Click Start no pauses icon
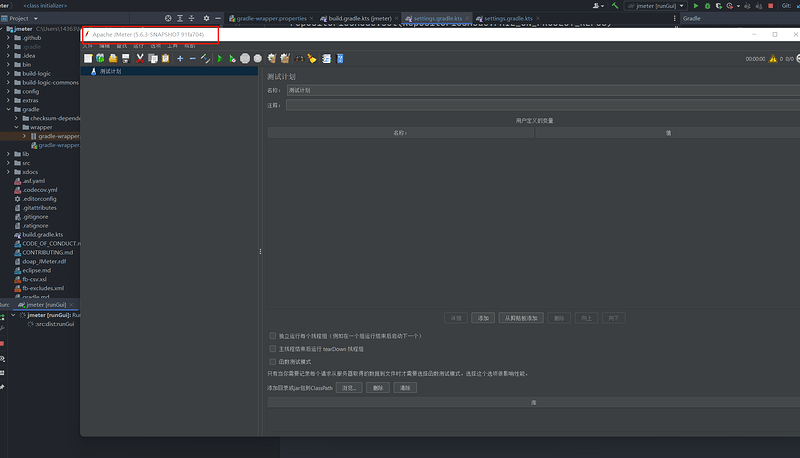This screenshot has width=800, height=458. click(x=232, y=59)
